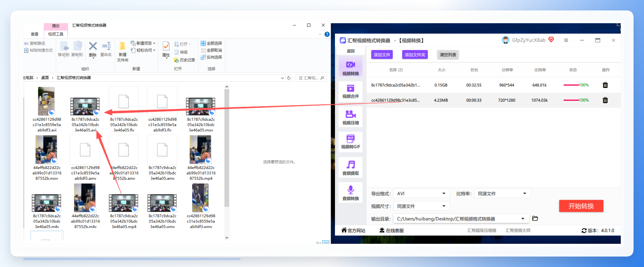This screenshot has width=644, height=267.
Task: Expand the 轻松访问 dropdown in Explorer
Action: (x=154, y=50)
